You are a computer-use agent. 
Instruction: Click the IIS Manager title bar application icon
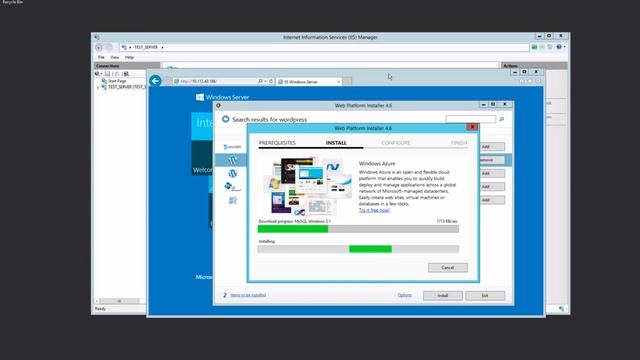[97, 37]
